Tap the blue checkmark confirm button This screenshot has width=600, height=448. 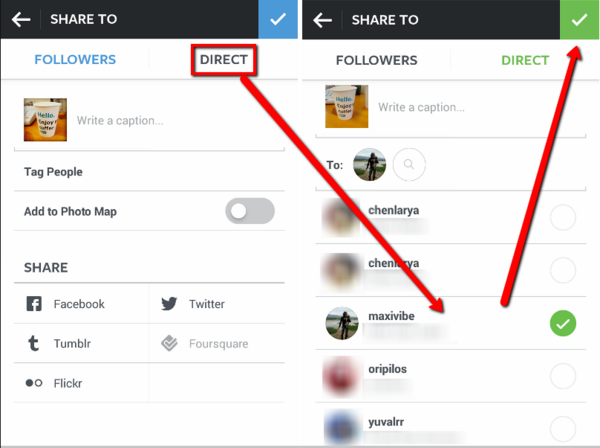tap(278, 19)
